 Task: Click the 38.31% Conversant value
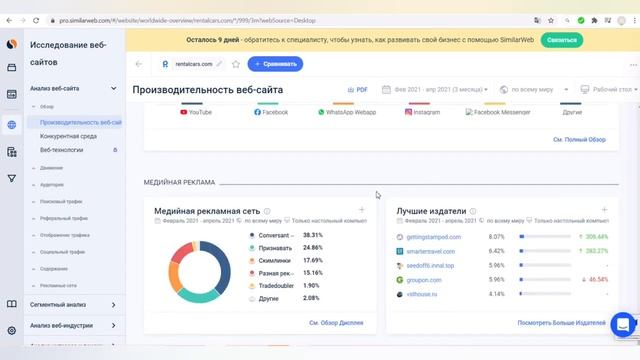313,235
